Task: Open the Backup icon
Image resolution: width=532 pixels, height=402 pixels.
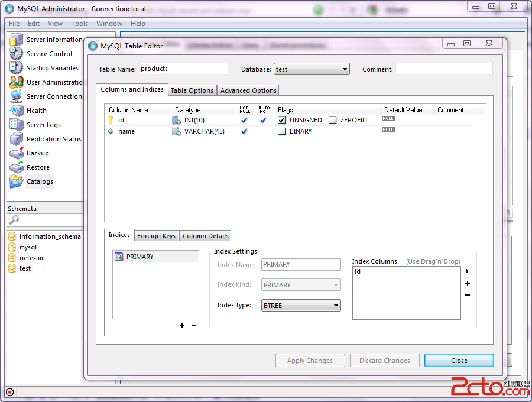Action: pyautogui.click(x=16, y=153)
